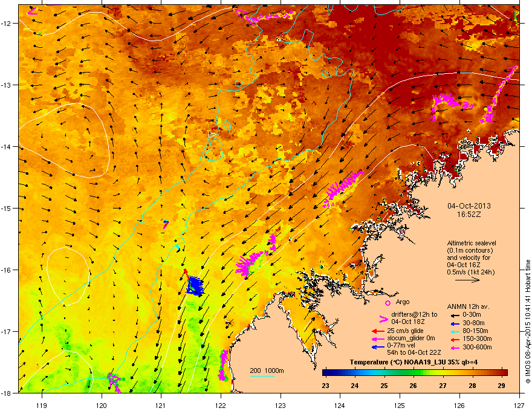Click the '150-300m' depth label
Screen dimensions: 532x411
[477, 338]
